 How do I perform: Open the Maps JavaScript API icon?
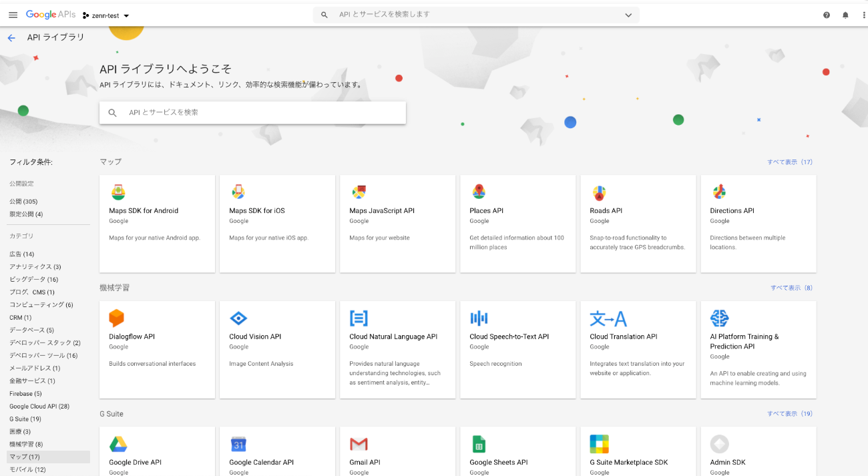click(359, 192)
